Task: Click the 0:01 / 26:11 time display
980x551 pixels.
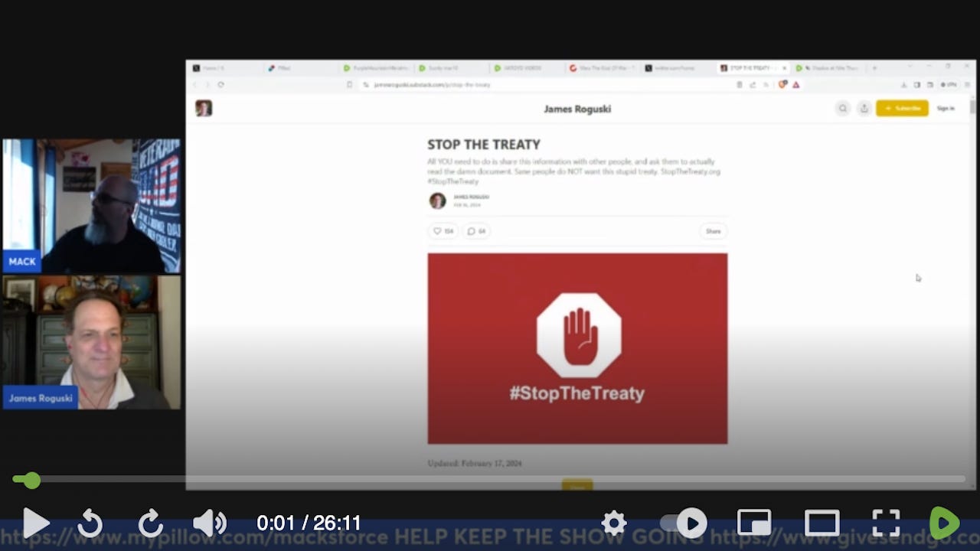Action: pyautogui.click(x=309, y=523)
